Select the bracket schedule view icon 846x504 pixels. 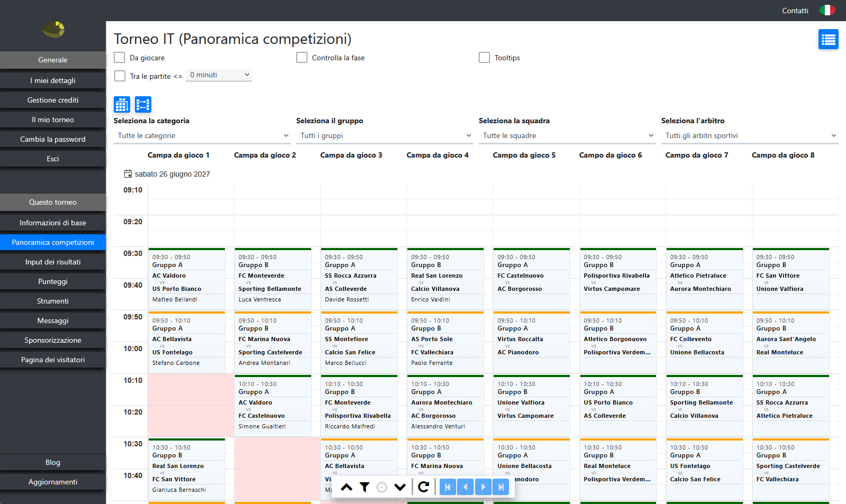[143, 105]
